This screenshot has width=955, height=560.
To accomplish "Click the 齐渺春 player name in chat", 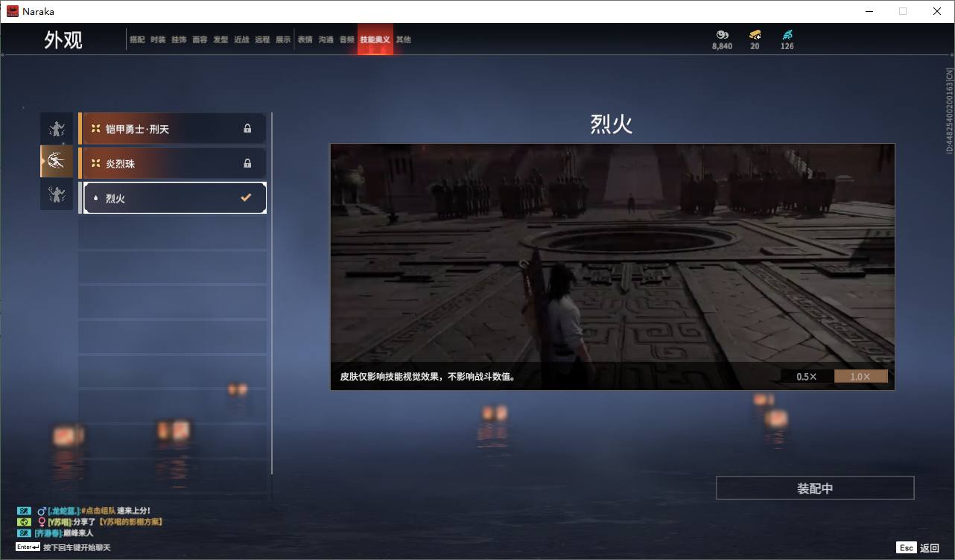I will click(x=48, y=533).
